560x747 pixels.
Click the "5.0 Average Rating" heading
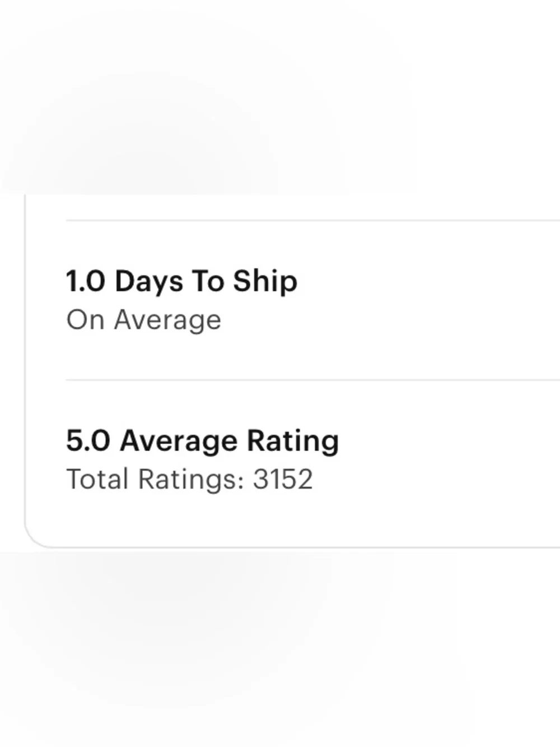pyautogui.click(x=202, y=440)
